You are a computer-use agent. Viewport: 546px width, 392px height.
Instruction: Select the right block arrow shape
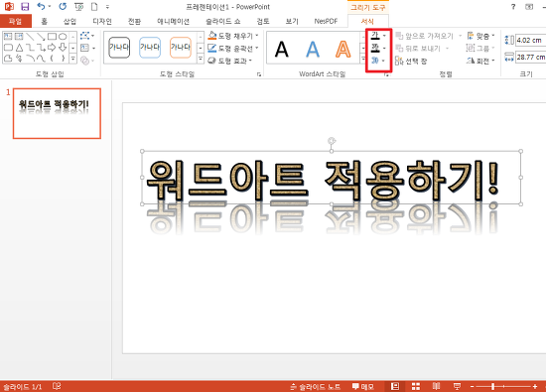tap(52, 47)
